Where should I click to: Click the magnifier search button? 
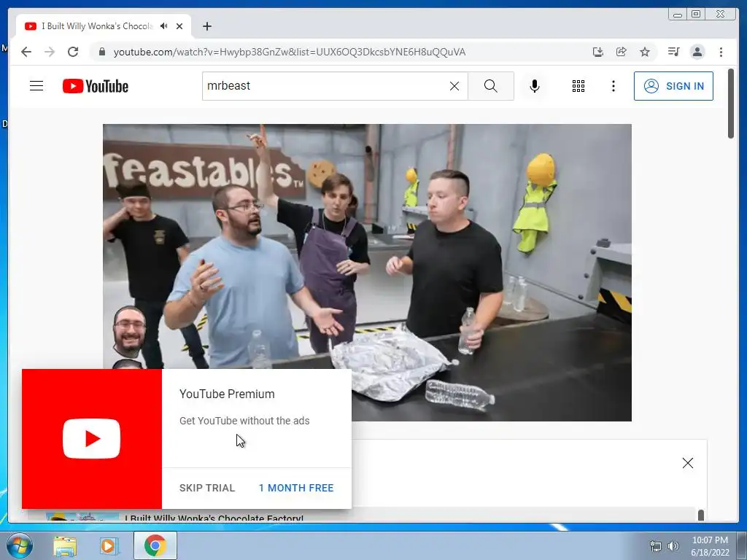(x=491, y=86)
